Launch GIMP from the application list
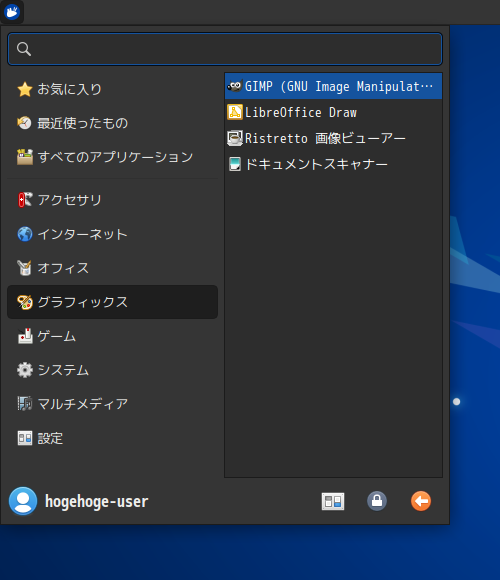 pyautogui.click(x=333, y=86)
